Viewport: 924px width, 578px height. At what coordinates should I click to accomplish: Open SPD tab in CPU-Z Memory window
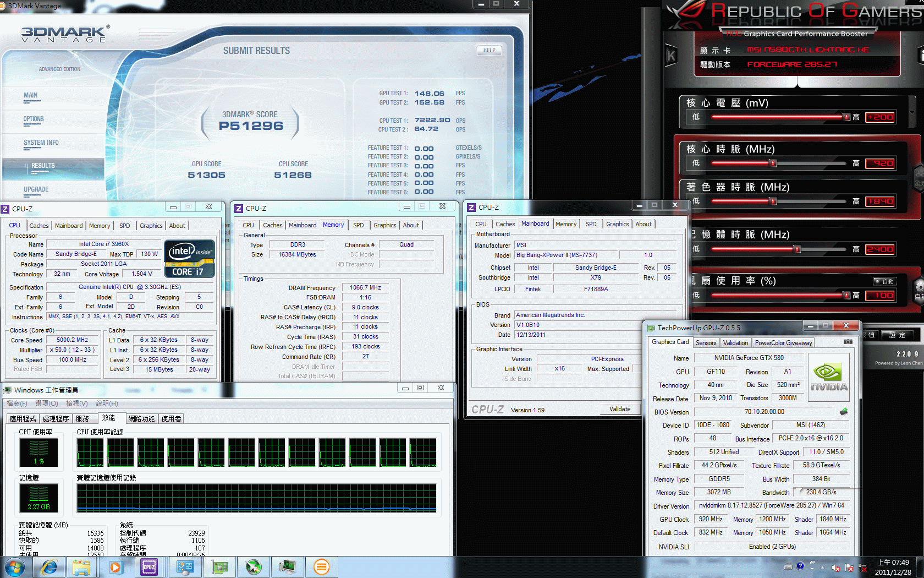(x=359, y=225)
